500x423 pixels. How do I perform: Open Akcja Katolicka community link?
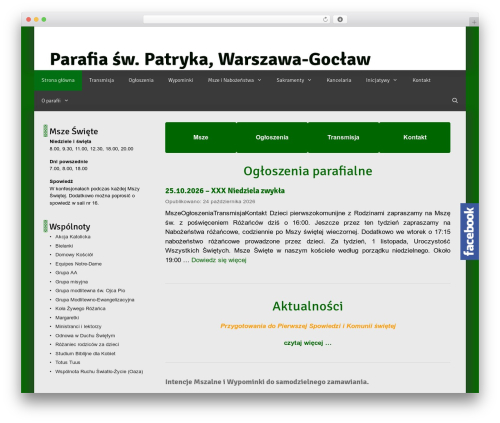point(73,237)
